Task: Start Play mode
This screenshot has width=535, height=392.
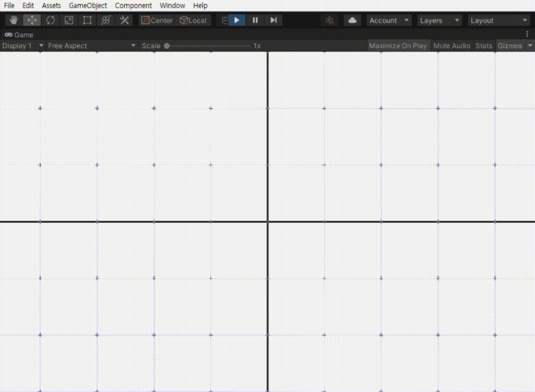Action: pos(237,20)
